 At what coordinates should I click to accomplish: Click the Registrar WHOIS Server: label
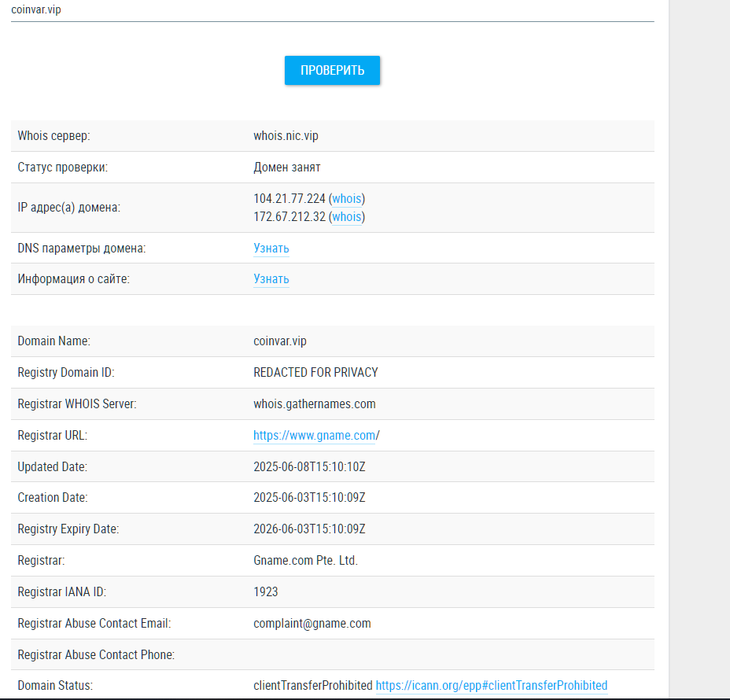[77, 404]
